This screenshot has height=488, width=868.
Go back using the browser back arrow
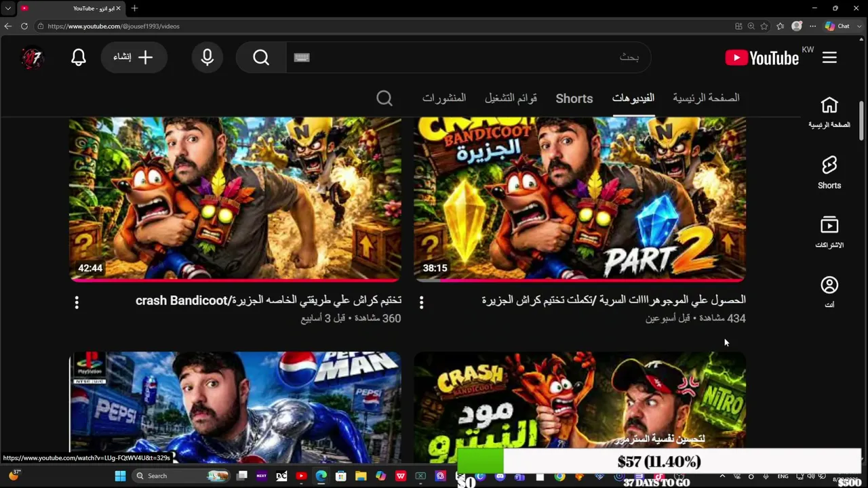[8, 26]
